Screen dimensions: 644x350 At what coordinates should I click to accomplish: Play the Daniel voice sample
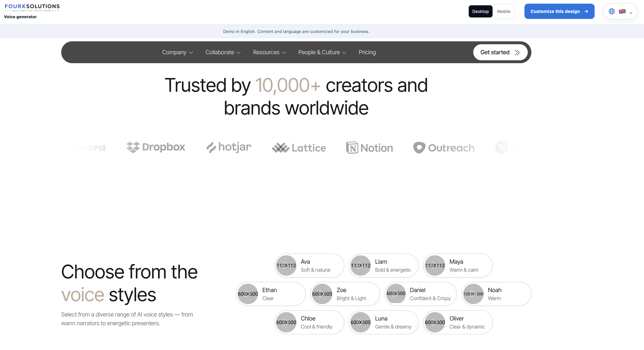396,294
